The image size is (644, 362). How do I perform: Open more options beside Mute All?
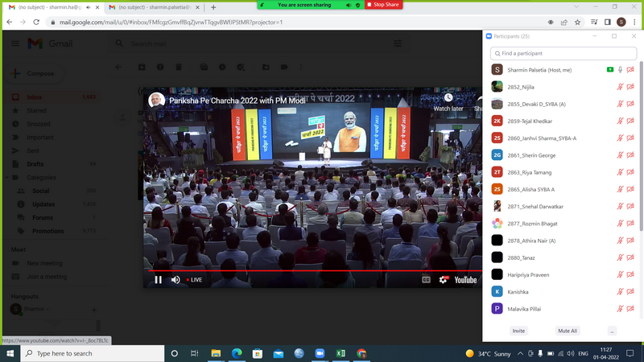tap(612, 331)
